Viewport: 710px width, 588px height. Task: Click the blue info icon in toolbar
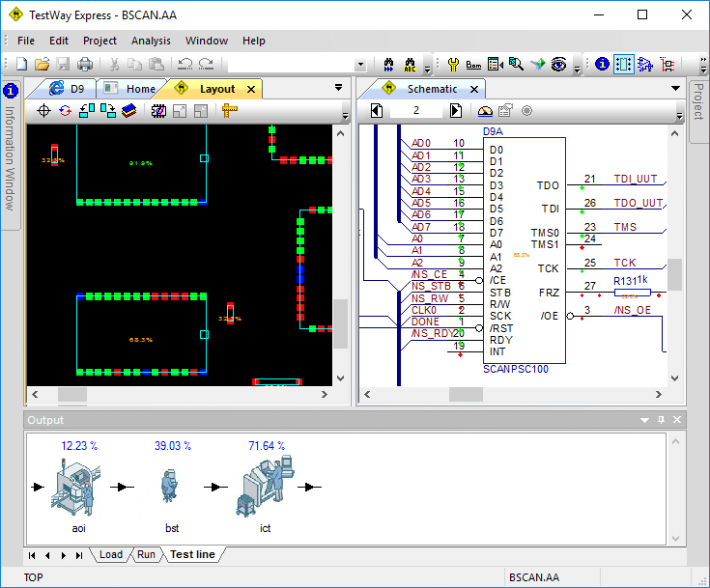(x=602, y=65)
